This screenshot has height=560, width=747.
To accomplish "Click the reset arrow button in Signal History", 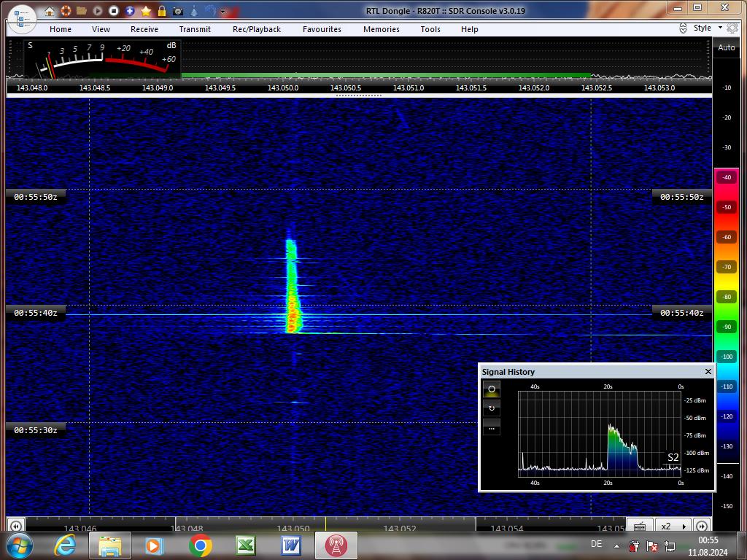I will click(492, 408).
